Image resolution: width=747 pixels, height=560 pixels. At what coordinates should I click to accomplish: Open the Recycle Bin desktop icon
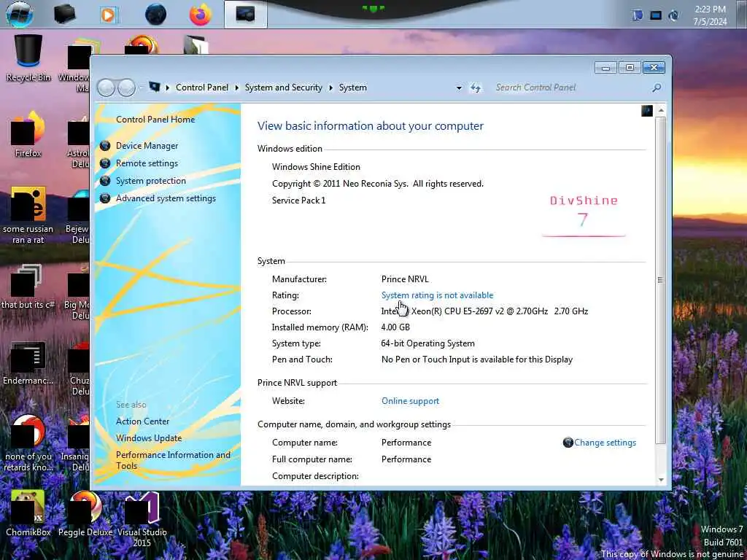[28, 58]
